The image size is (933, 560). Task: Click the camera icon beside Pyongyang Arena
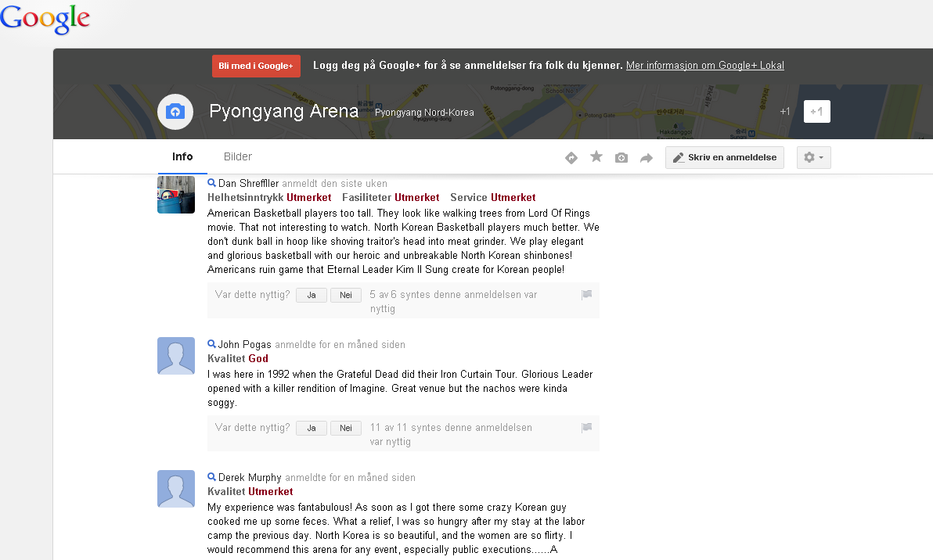pos(175,112)
